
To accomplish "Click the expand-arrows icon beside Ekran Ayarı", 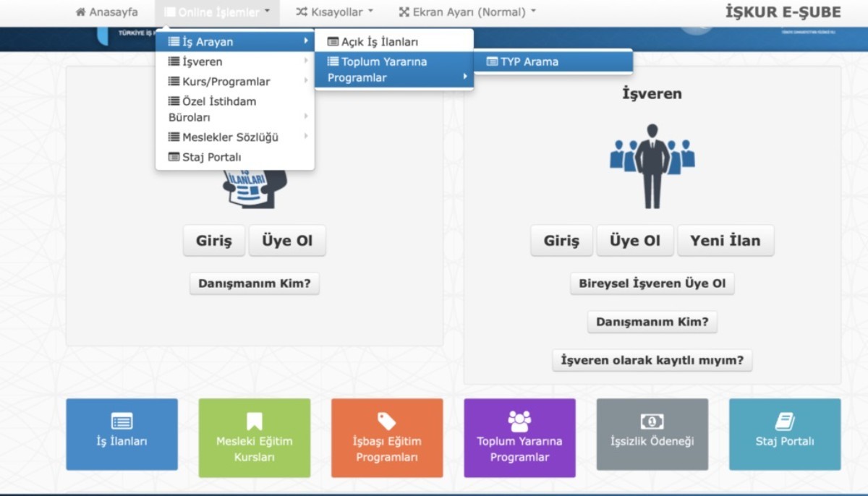I will (x=404, y=12).
